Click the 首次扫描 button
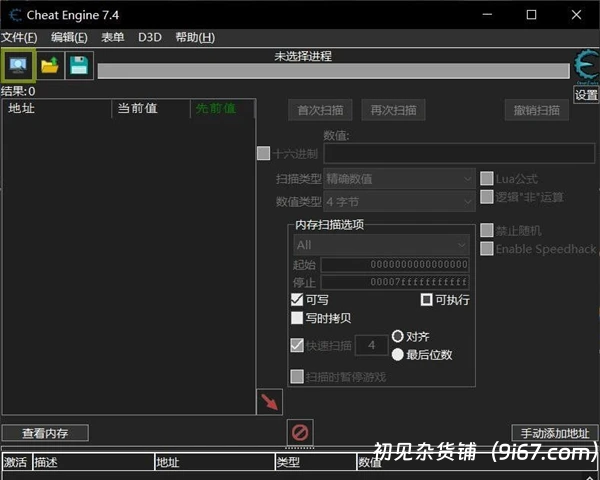The width and height of the screenshot is (600, 480). 320,110
